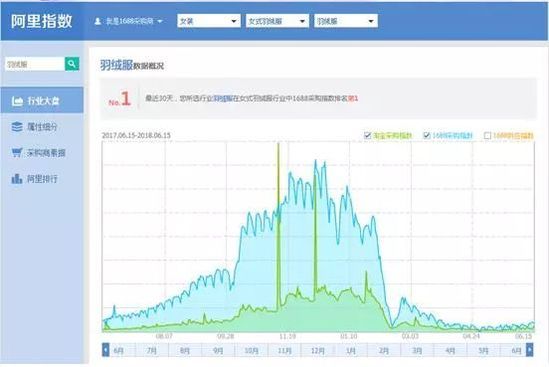Click the 08.07 axis date label
This screenshot has height=367, width=549.
pyautogui.click(x=164, y=336)
